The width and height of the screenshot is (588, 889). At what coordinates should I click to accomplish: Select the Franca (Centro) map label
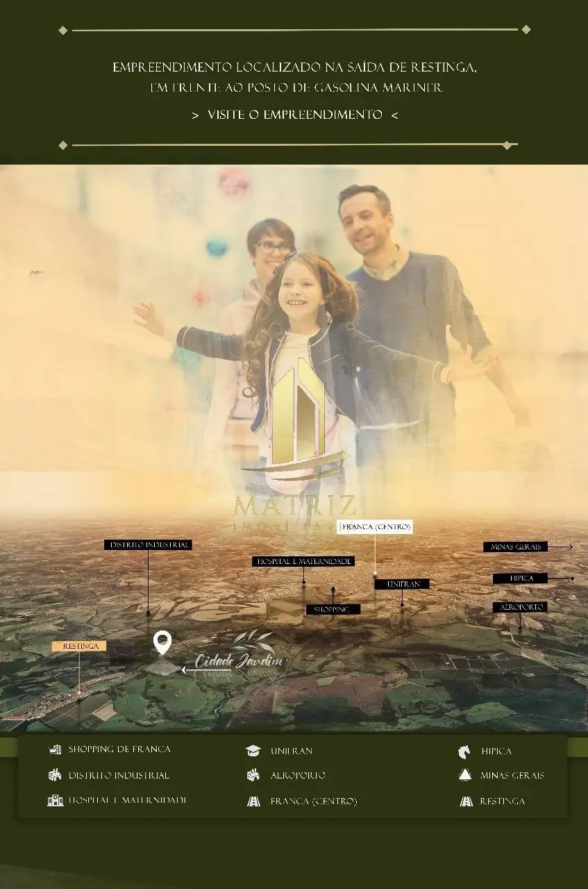click(375, 526)
